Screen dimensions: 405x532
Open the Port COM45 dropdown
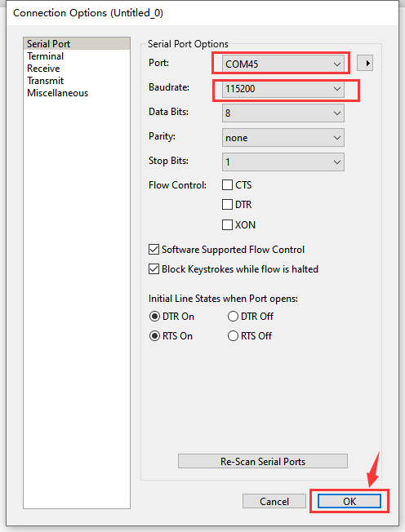coord(283,64)
